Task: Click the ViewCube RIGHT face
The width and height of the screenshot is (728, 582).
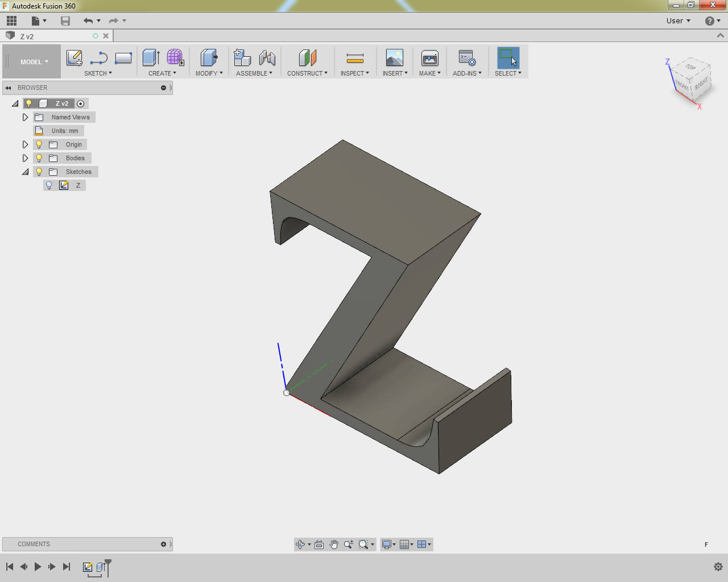Action: click(x=701, y=84)
